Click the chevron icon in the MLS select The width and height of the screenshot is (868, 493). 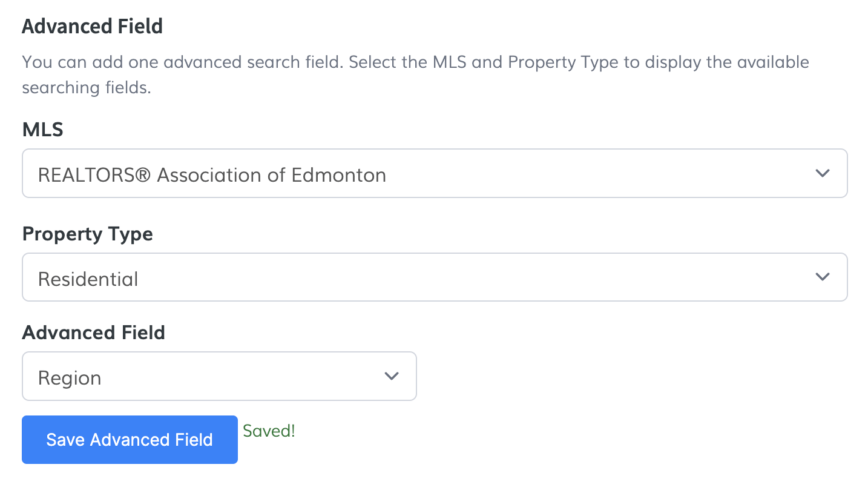[822, 173]
